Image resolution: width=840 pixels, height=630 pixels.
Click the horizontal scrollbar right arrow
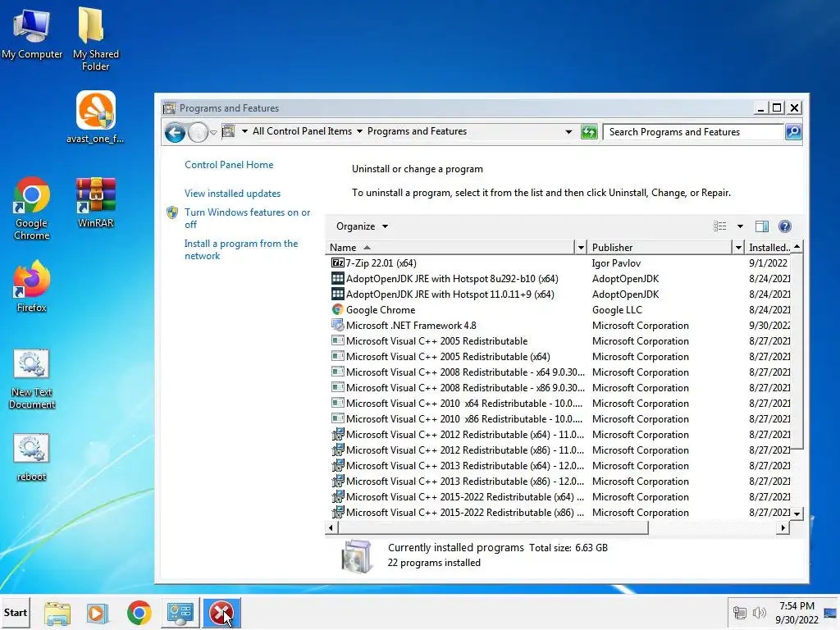tap(783, 527)
